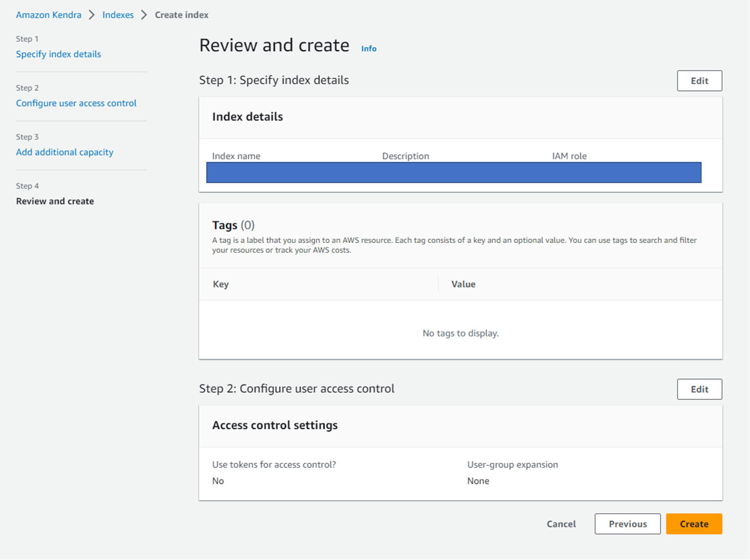The width and height of the screenshot is (750, 560).
Task: Click the Index details heading
Action: pyautogui.click(x=248, y=116)
